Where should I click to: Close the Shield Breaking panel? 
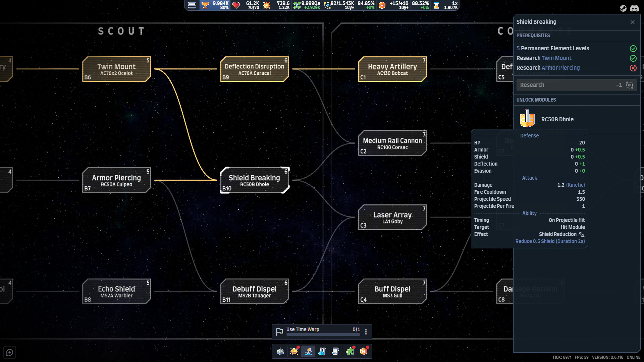tap(633, 22)
